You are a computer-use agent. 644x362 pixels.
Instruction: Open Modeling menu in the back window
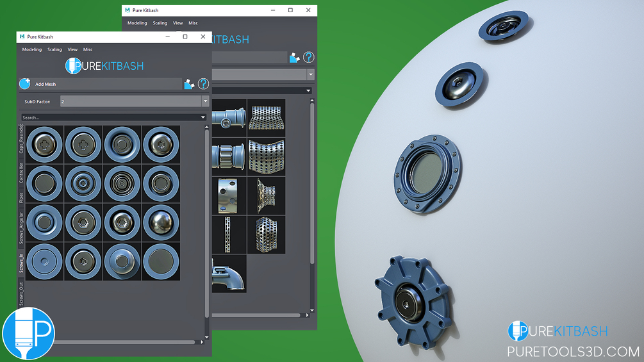point(137,23)
